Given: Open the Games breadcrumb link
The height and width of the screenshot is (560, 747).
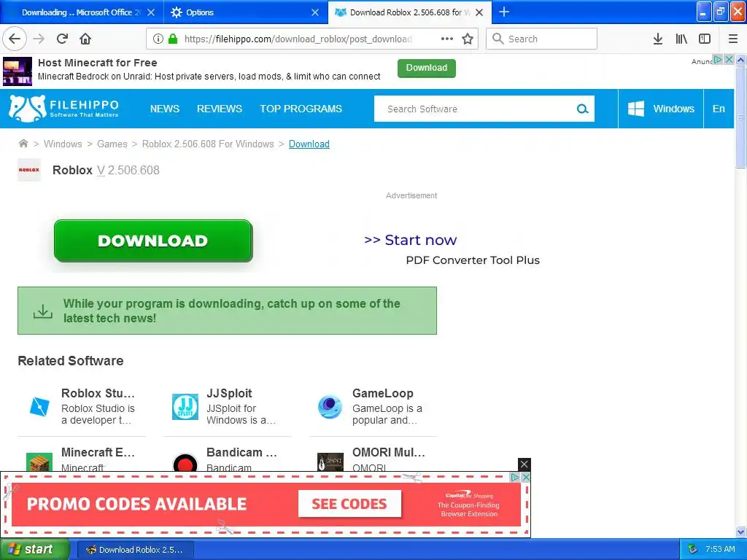Looking at the screenshot, I should [112, 144].
